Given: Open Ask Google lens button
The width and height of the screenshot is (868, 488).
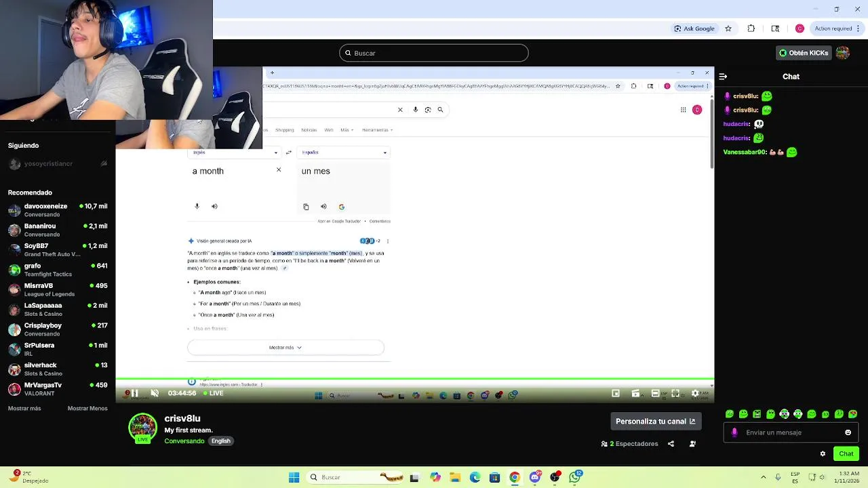Looking at the screenshot, I should point(694,28).
